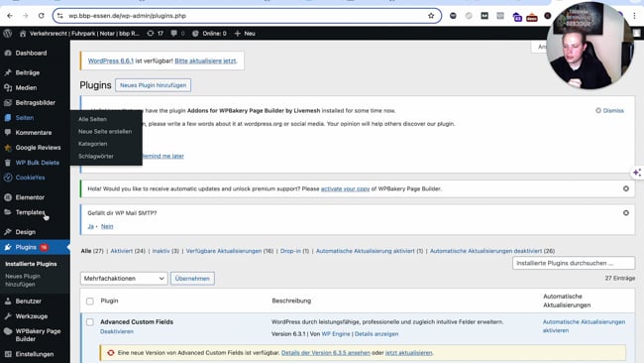Reload the page with refresh icon

click(41, 16)
